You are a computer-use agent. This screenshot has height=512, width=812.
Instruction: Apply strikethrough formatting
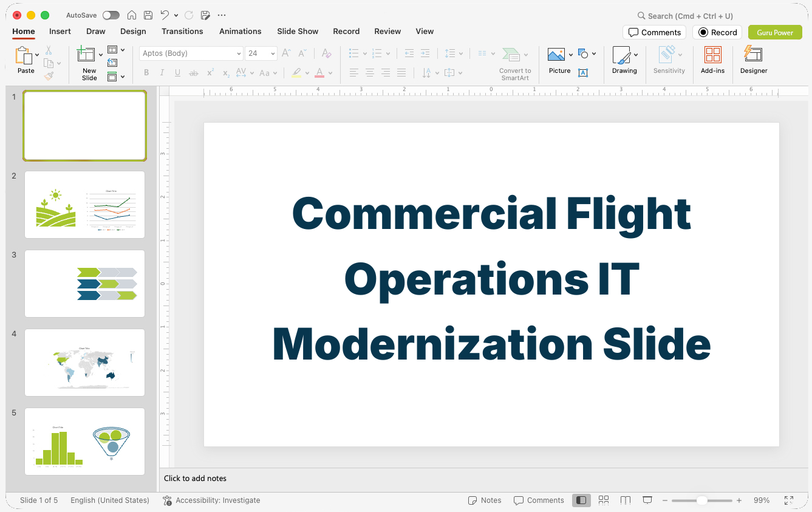click(x=194, y=73)
